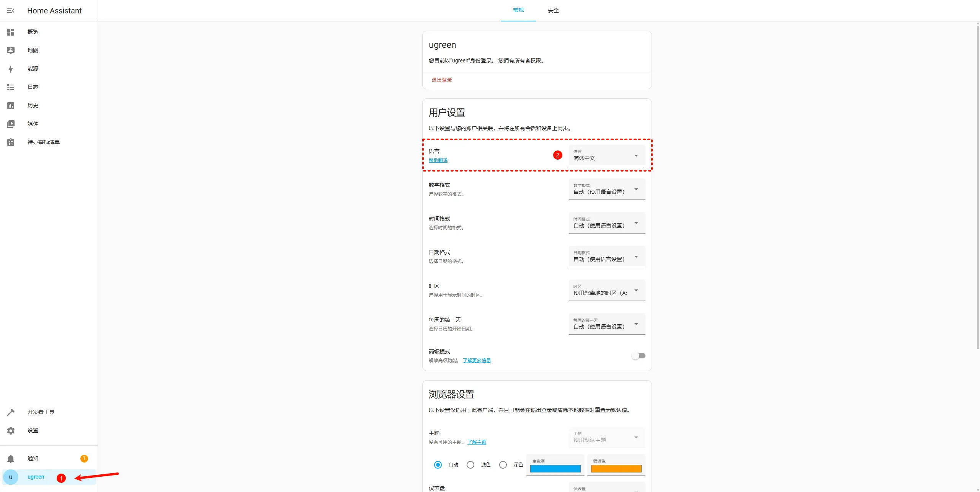Expand the 时区 dropdown
This screenshot has width=980, height=492.
(607, 290)
